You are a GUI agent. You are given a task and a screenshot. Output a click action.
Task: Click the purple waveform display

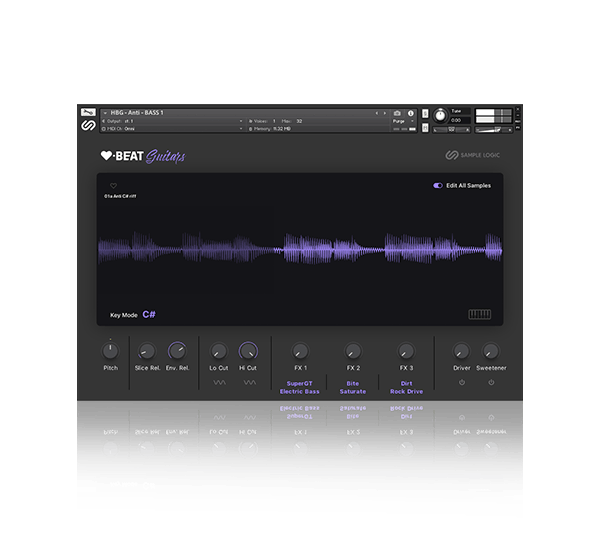(300, 249)
